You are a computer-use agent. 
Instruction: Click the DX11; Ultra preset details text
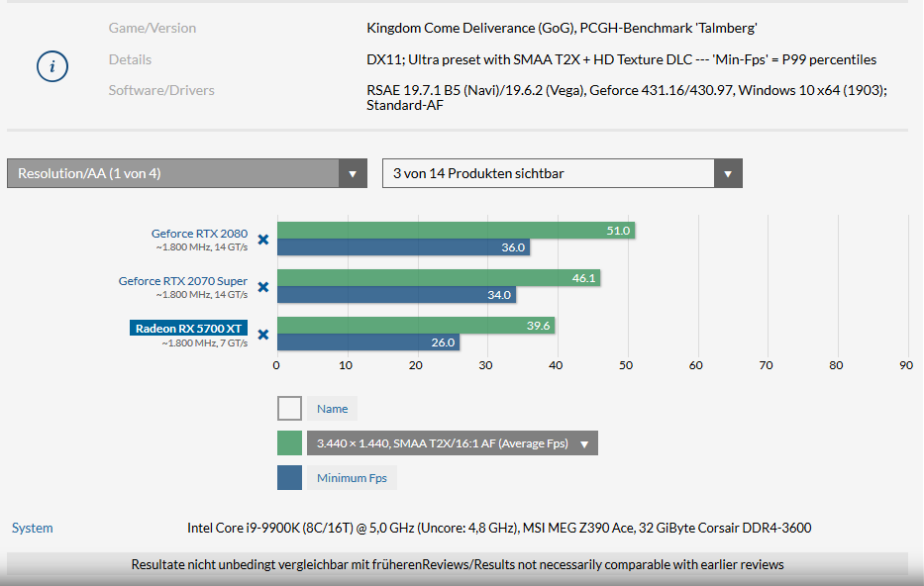tap(621, 59)
